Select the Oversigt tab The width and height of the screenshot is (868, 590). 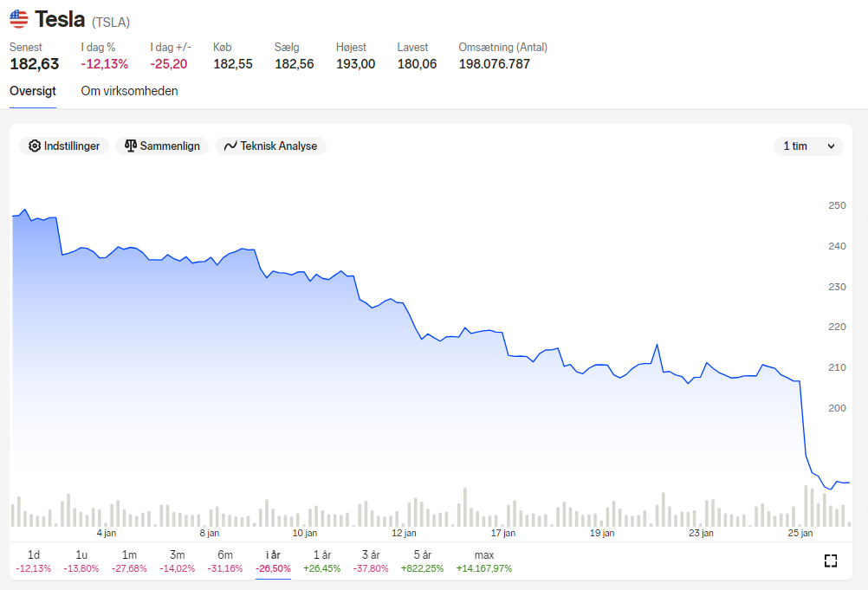click(x=33, y=91)
